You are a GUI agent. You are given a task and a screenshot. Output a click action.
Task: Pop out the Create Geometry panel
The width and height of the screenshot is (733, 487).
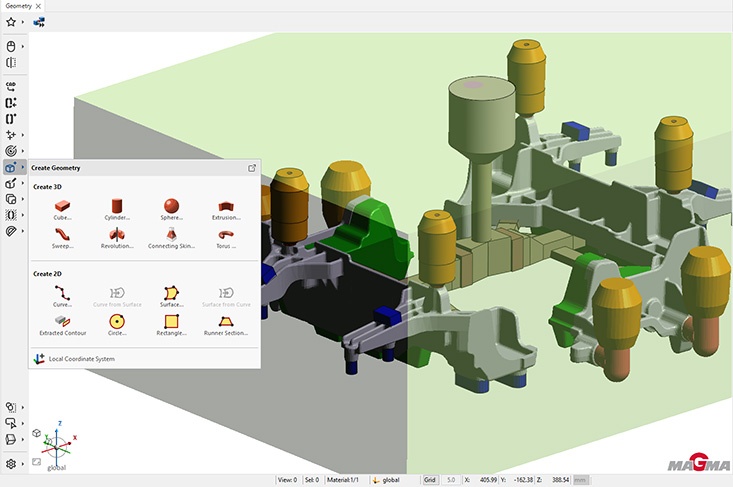(x=252, y=168)
